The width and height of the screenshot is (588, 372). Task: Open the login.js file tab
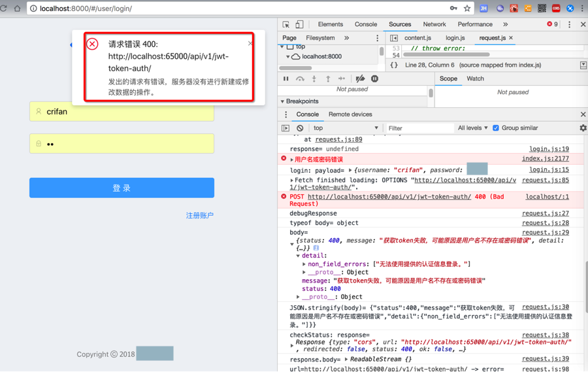click(455, 38)
